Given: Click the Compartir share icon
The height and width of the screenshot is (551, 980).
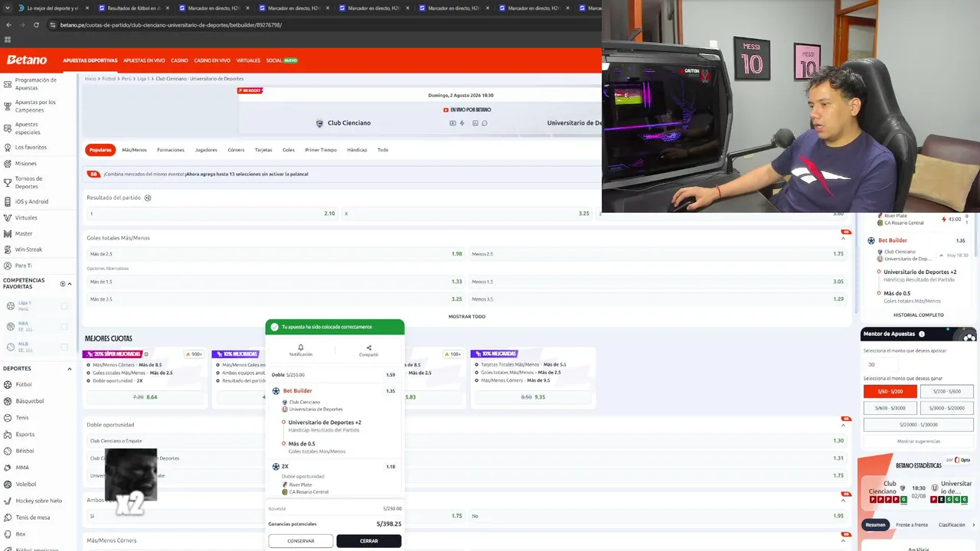Looking at the screenshot, I should (368, 347).
